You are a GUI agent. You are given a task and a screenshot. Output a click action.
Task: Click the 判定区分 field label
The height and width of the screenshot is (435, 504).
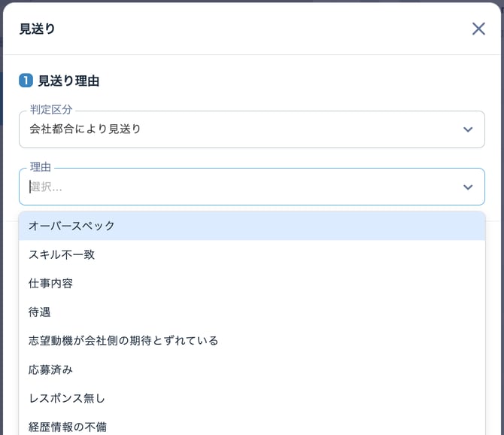click(x=51, y=110)
